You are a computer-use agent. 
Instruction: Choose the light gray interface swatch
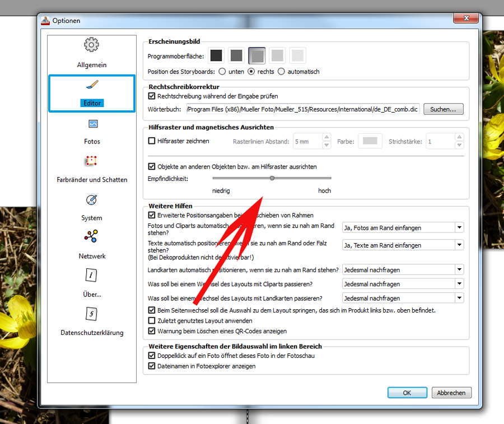click(277, 55)
